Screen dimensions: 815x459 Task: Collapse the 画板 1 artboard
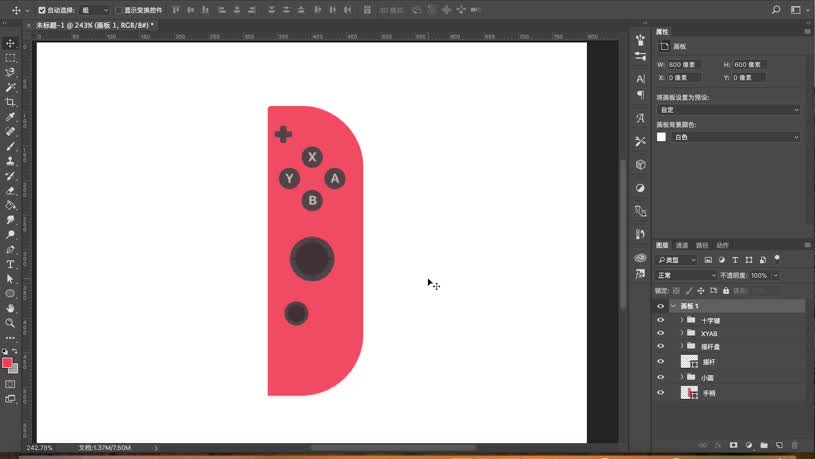[x=674, y=306]
